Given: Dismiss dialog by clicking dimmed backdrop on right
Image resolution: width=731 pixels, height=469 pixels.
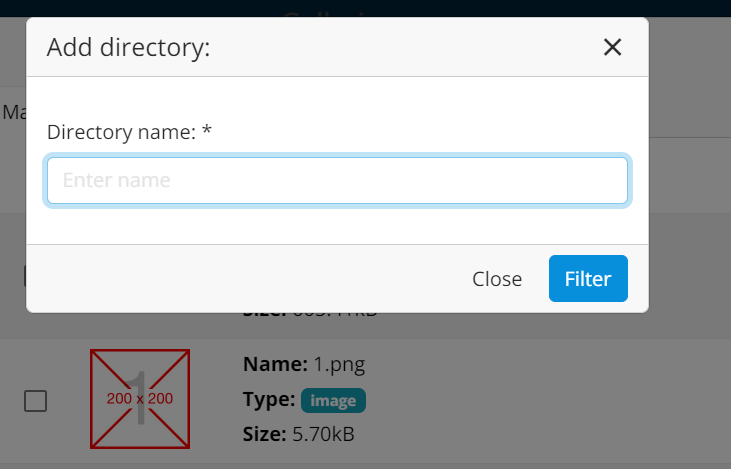Looking at the screenshot, I should (690, 233).
